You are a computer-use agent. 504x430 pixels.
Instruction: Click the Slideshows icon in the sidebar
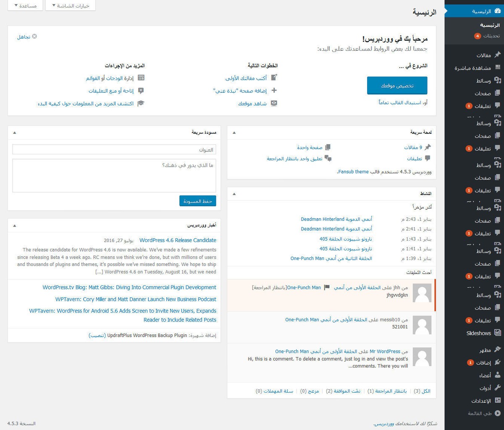click(x=498, y=333)
